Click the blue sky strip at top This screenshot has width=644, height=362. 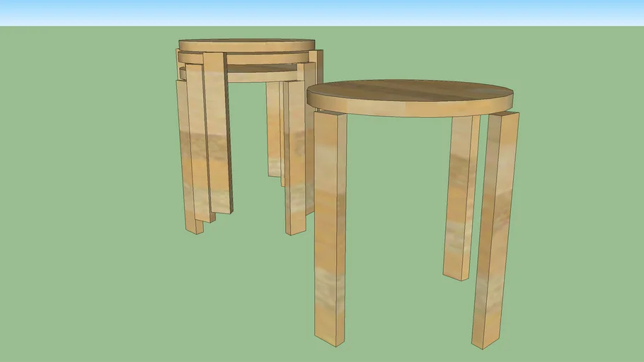[322, 13]
